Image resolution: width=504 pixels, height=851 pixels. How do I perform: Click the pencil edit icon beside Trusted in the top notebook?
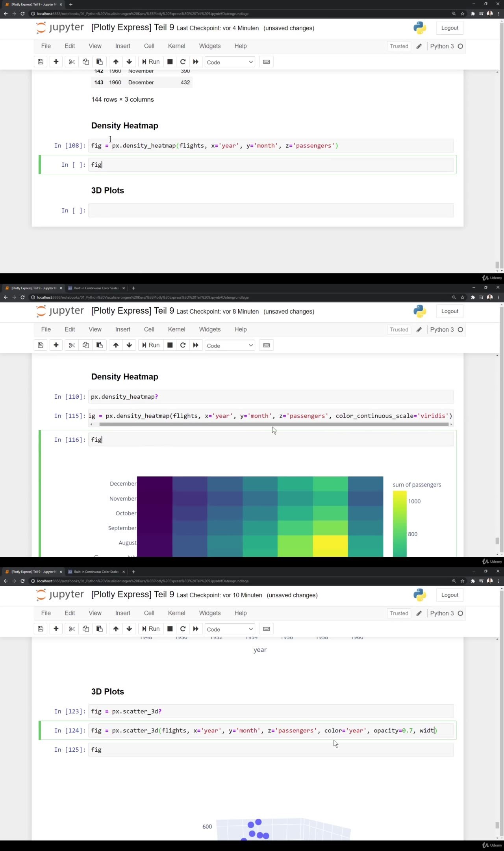click(x=419, y=46)
